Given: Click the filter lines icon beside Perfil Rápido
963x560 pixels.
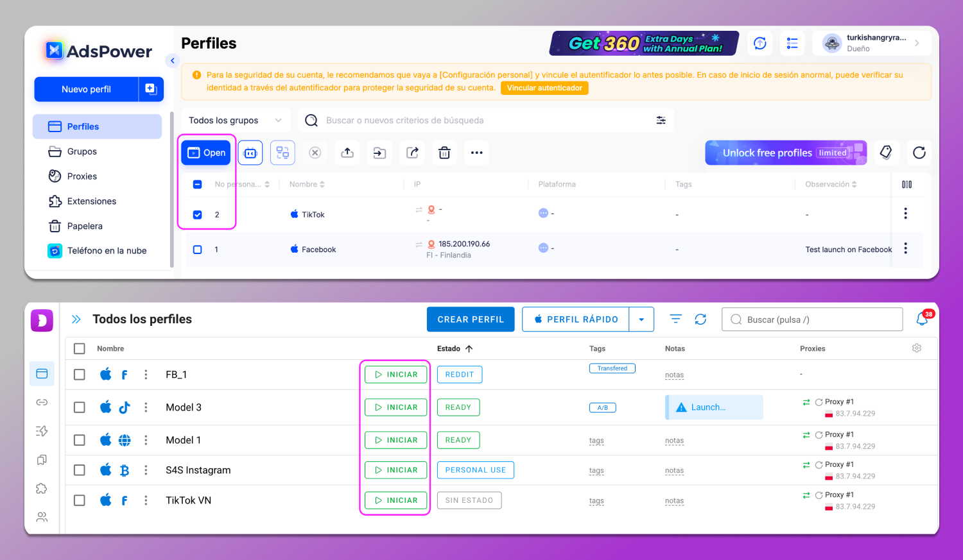Looking at the screenshot, I should point(675,319).
